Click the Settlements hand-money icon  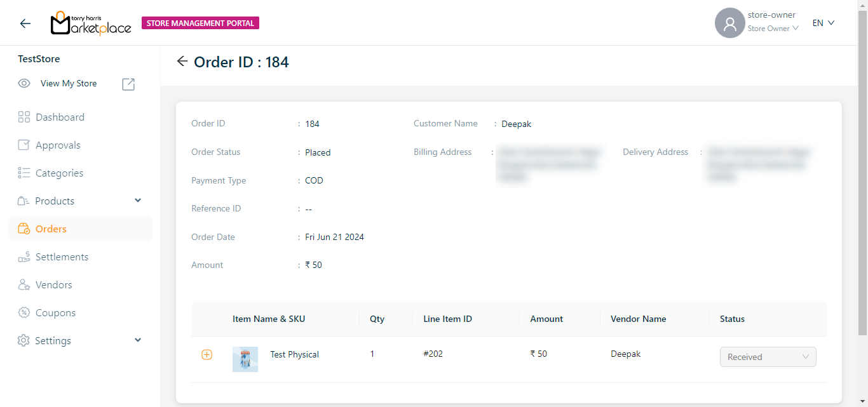pos(24,257)
